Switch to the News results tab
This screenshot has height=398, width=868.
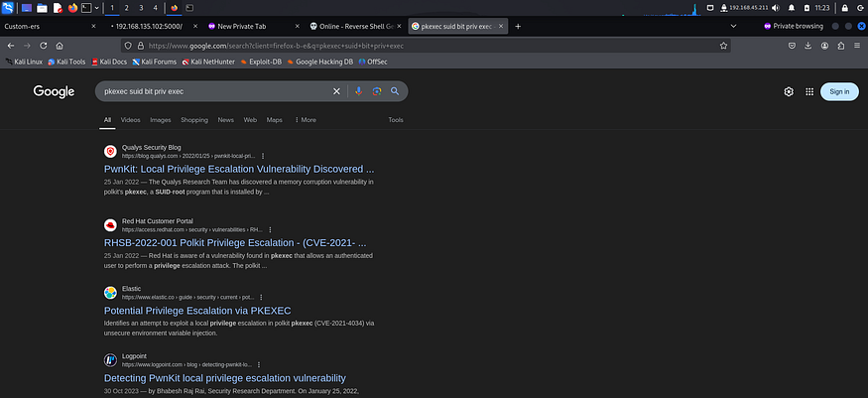226,120
